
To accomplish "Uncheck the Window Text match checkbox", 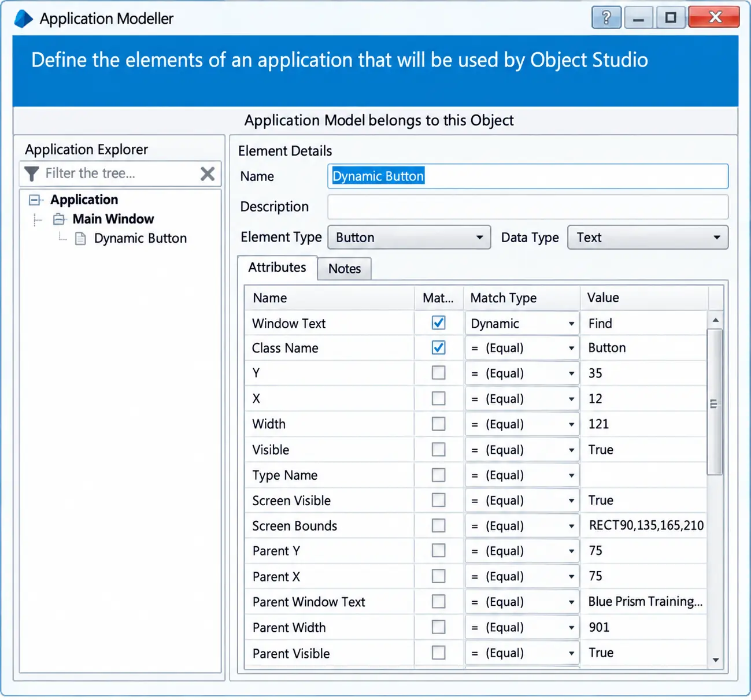I will 439,323.
